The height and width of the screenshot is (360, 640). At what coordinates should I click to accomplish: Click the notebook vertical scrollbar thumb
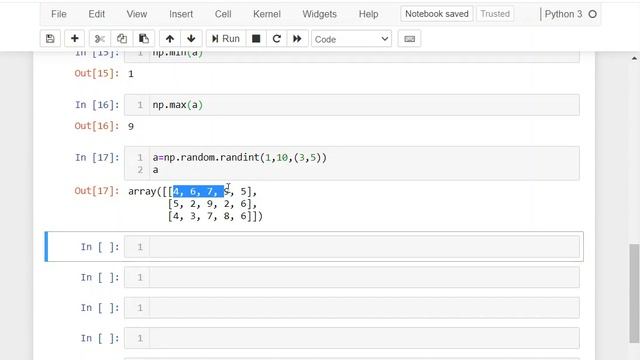click(634, 293)
